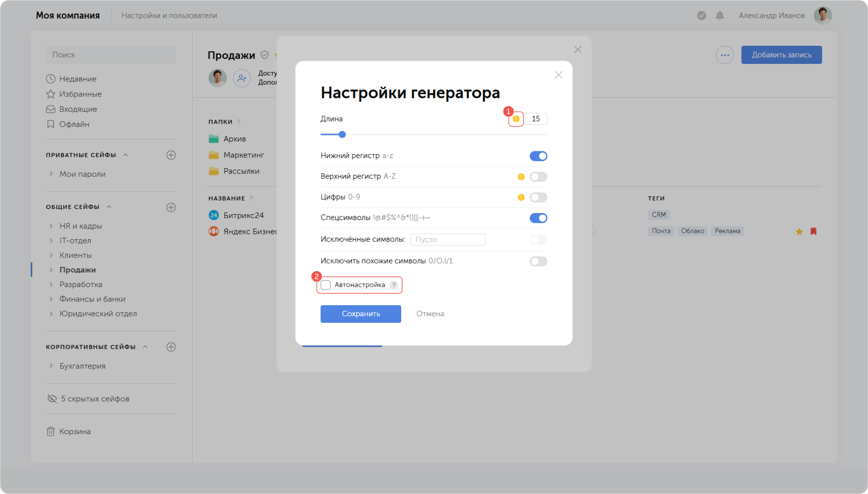Disable Спецсимволы switch
Viewport: 868px width, 494px height.
(x=538, y=218)
